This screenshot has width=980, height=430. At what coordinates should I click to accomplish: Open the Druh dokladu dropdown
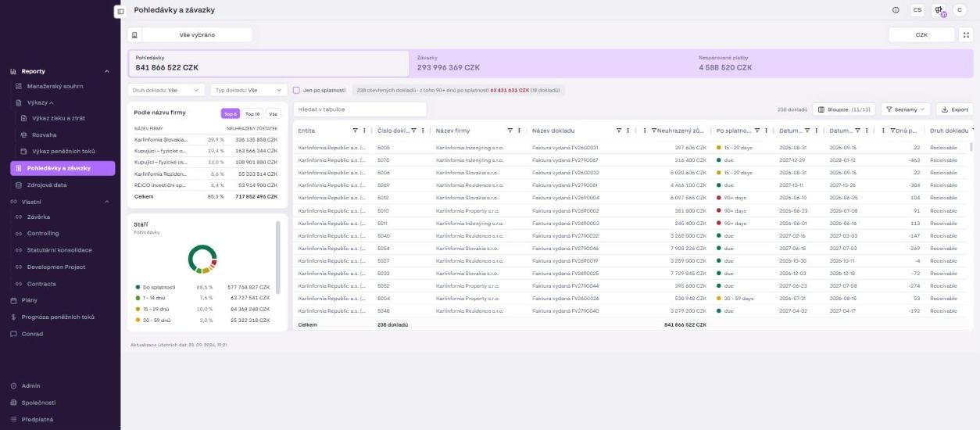click(166, 90)
